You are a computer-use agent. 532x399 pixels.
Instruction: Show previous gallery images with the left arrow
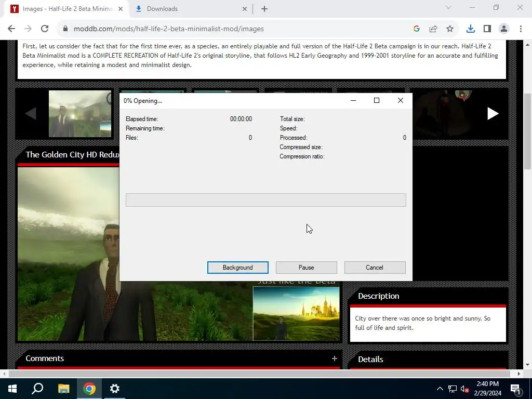pos(31,114)
